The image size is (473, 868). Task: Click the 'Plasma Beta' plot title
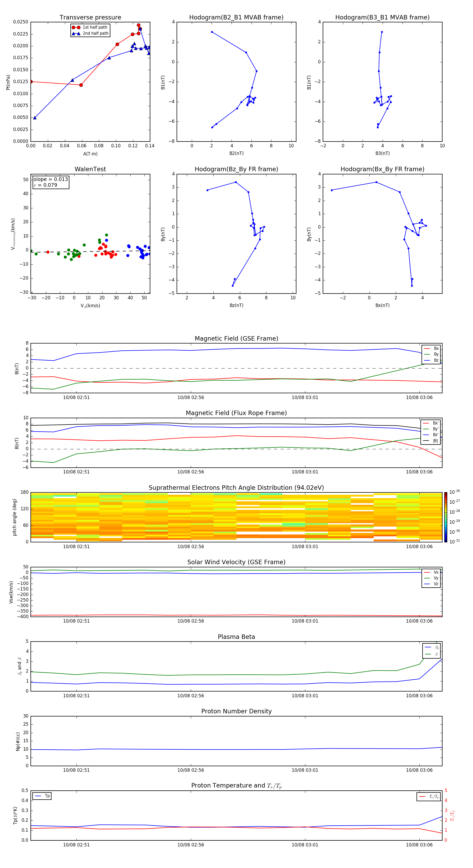point(236,637)
